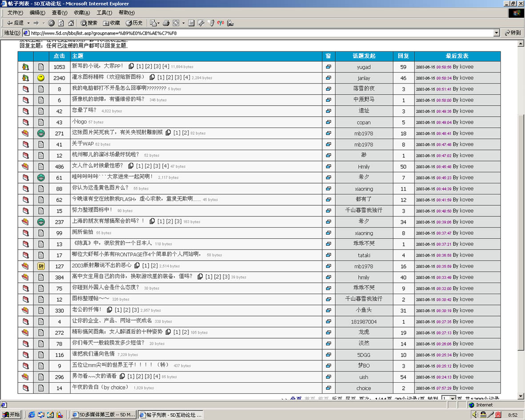The width and height of the screenshot is (525, 420).
Task: Click author name '5DGG'
Action: point(364,355)
